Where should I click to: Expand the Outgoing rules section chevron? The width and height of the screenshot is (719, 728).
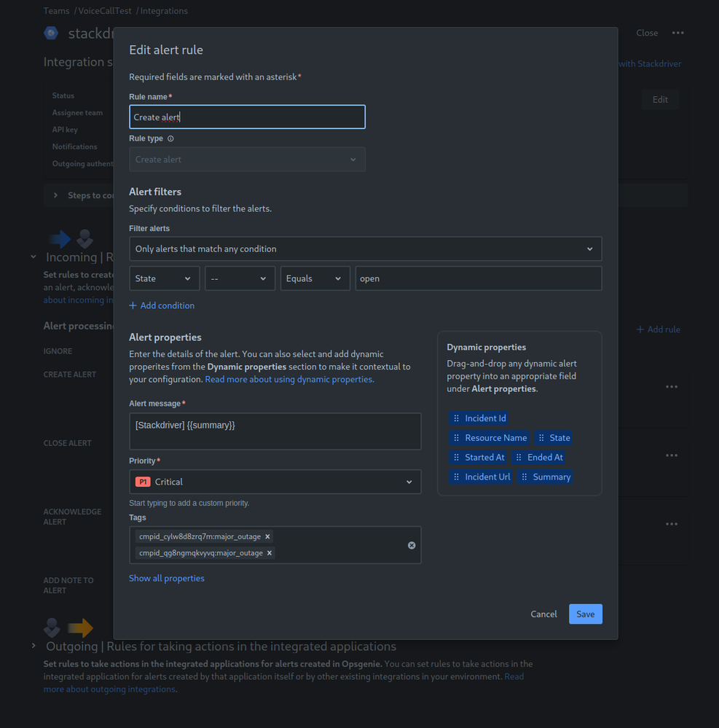[x=34, y=646]
